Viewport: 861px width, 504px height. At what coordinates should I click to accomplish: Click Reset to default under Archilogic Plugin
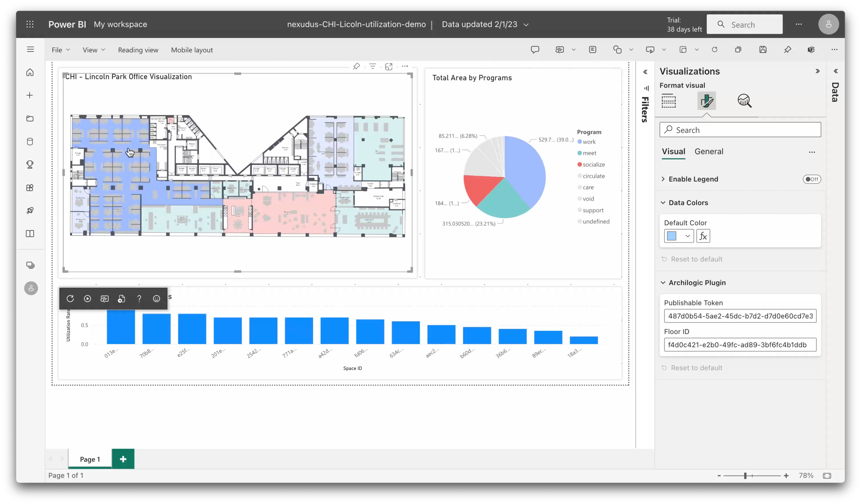click(x=692, y=368)
